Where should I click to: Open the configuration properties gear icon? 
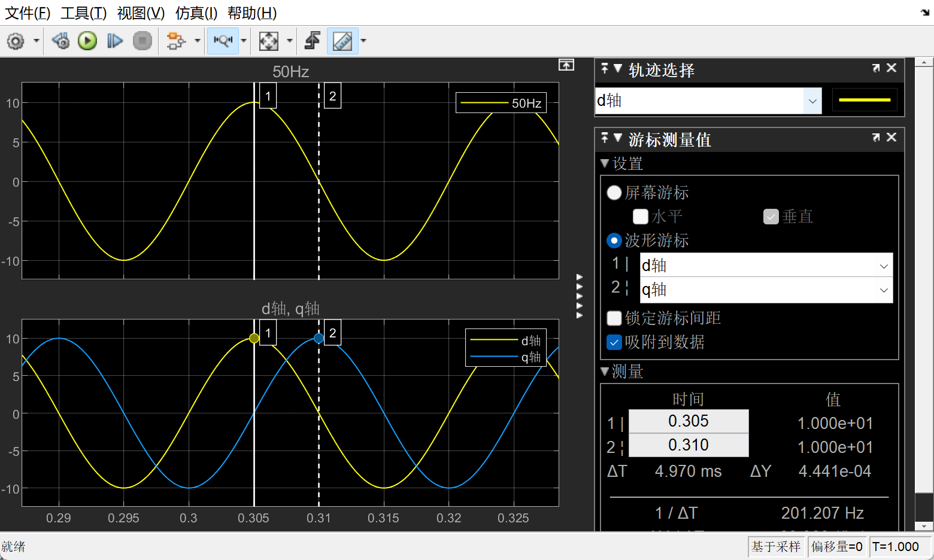coord(16,41)
